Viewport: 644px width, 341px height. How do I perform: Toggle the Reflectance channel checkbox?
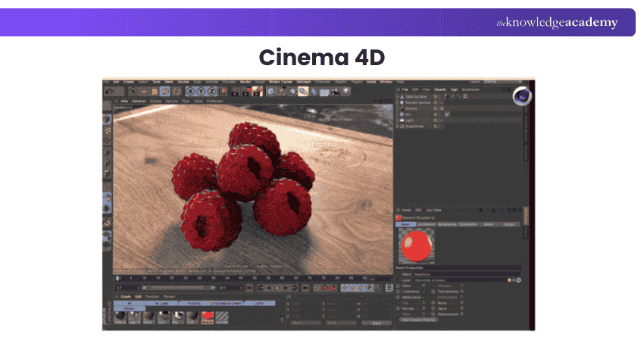pos(424,297)
